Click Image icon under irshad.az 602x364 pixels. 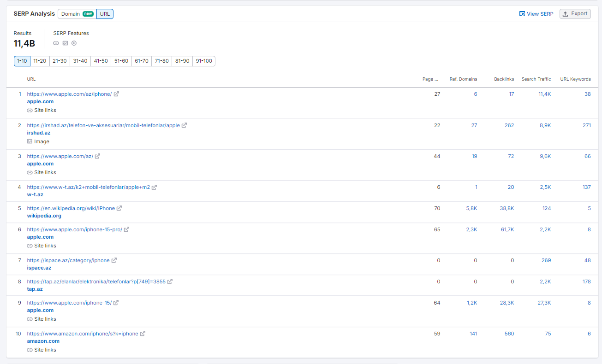pyautogui.click(x=30, y=141)
